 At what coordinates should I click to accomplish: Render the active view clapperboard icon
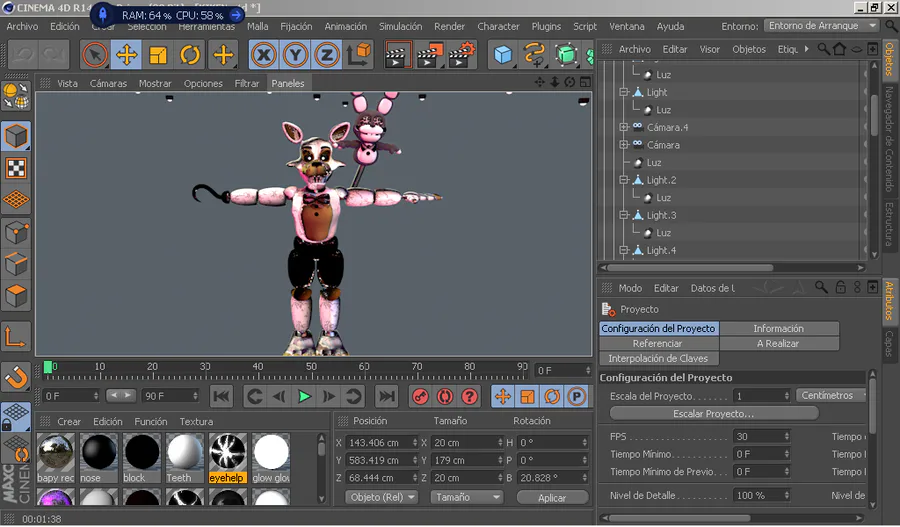tap(397, 55)
